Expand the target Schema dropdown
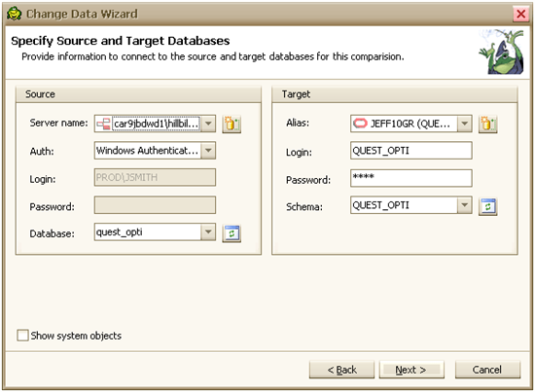535x392 pixels. (464, 205)
